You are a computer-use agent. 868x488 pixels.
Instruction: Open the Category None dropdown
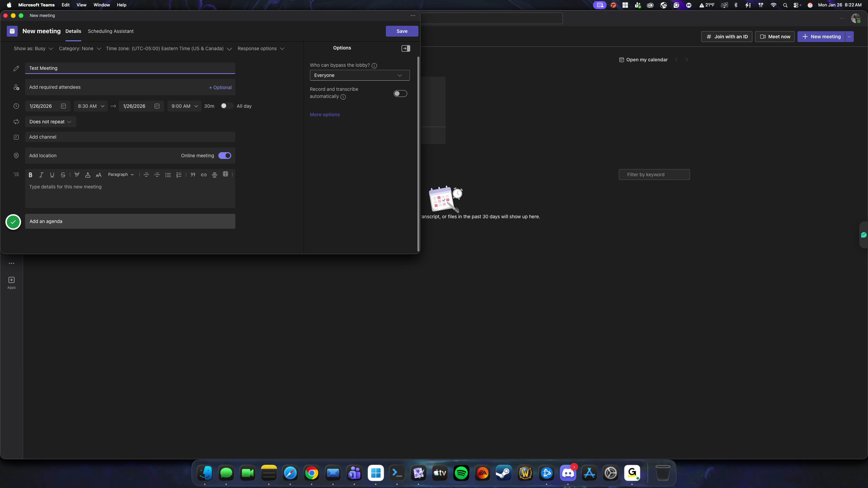point(80,48)
